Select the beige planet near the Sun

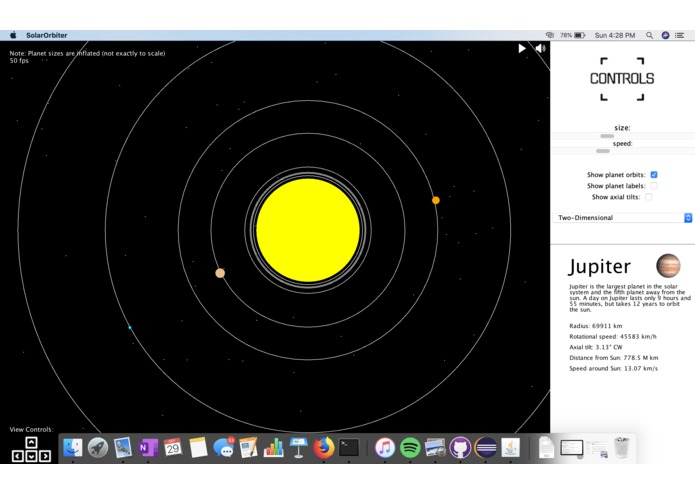220,273
